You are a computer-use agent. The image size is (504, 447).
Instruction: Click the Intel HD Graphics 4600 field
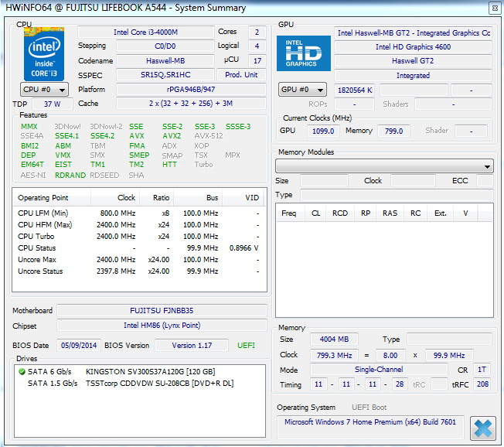pos(413,47)
